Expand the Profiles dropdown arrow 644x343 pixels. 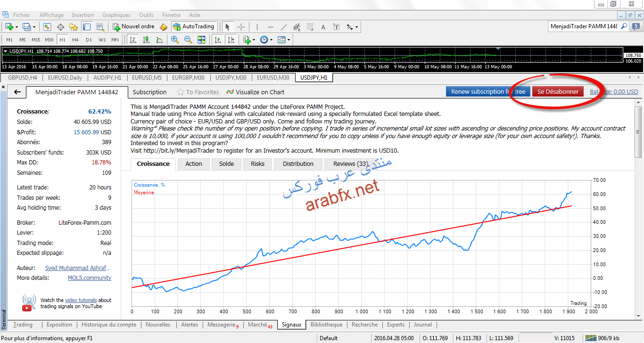coord(34,27)
